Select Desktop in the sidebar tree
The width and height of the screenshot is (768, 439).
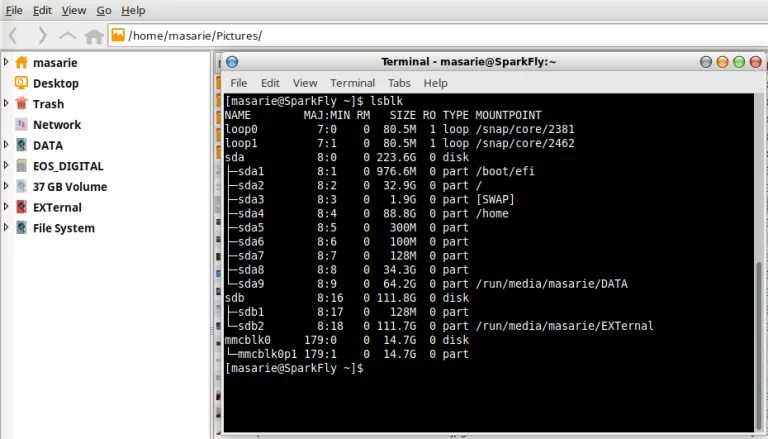tap(55, 83)
